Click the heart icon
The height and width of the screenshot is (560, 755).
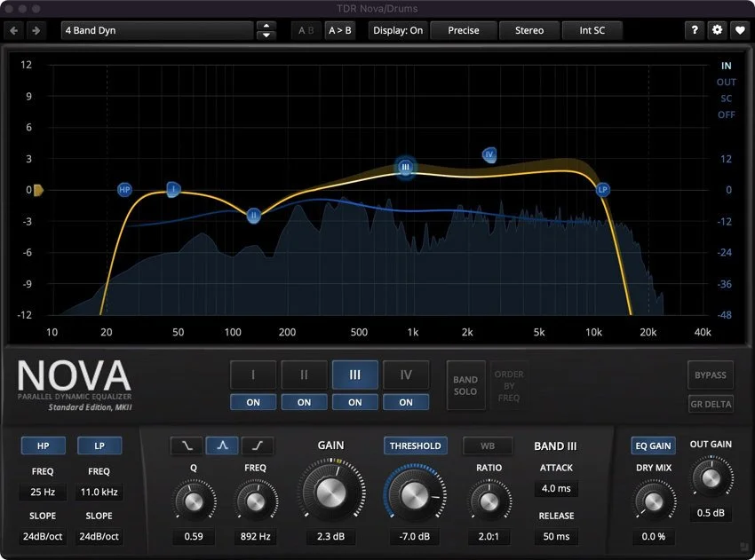[740, 30]
